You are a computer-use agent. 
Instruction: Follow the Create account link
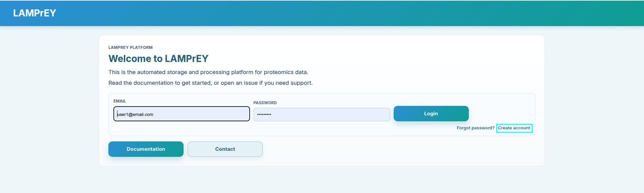tap(514, 128)
